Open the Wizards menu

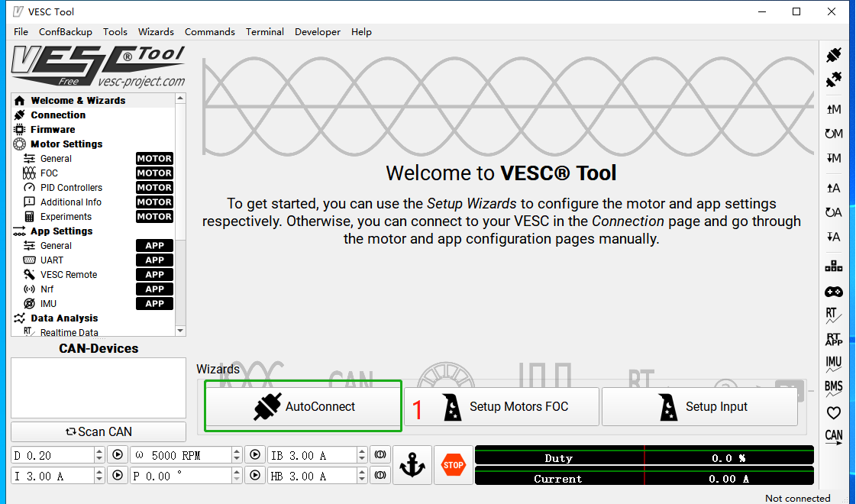pyautogui.click(x=156, y=31)
